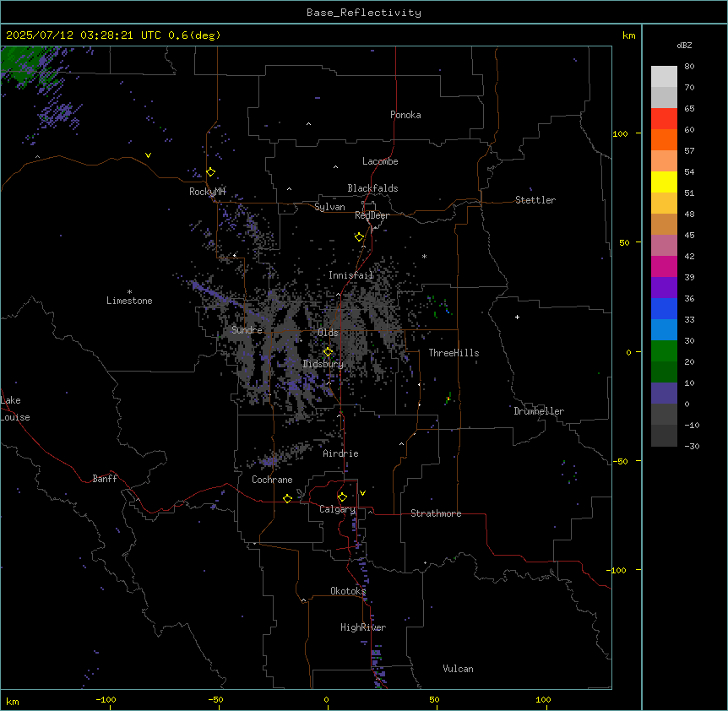Viewport: 728px width, 711px height.
Task: Select the Vulcan town label
Action: coord(459,669)
